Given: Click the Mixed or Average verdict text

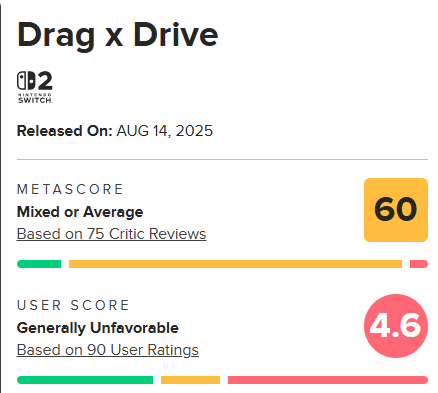Looking at the screenshot, I should (80, 212).
